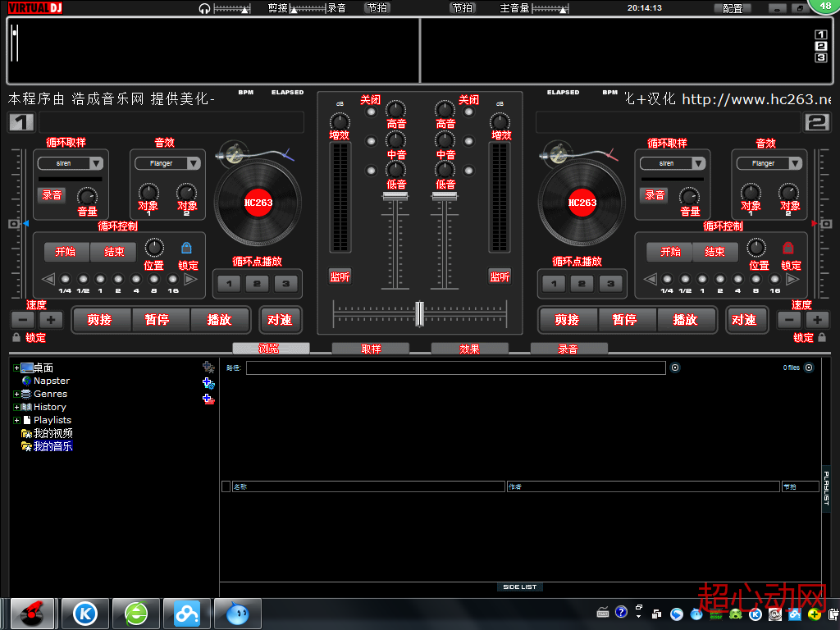Click the deck 1 number badge
The height and width of the screenshot is (630, 840).
click(x=21, y=123)
